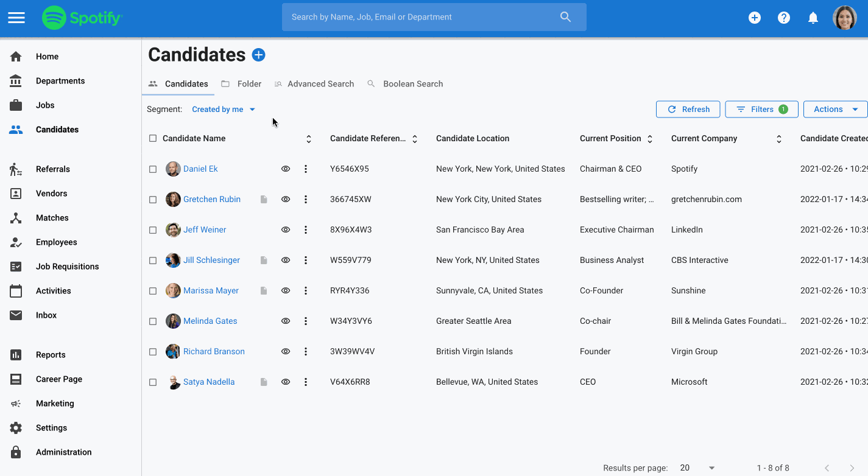The image size is (868, 476).
Task: Sort by Candidate Name arrows
Action: tap(309, 139)
